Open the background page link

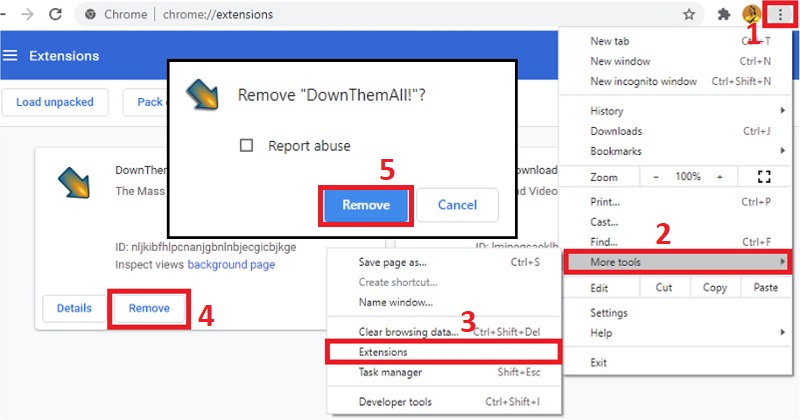231,265
